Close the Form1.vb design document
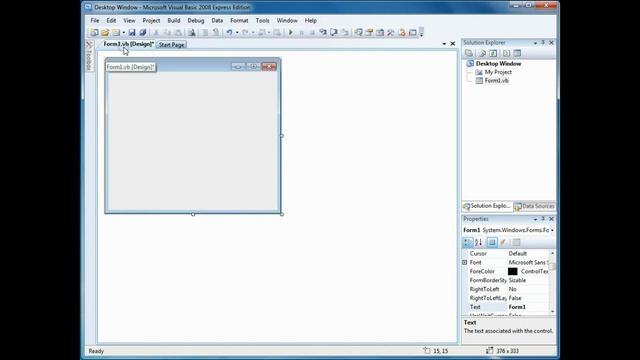Viewport: 640px width, 360px height. [x=453, y=44]
